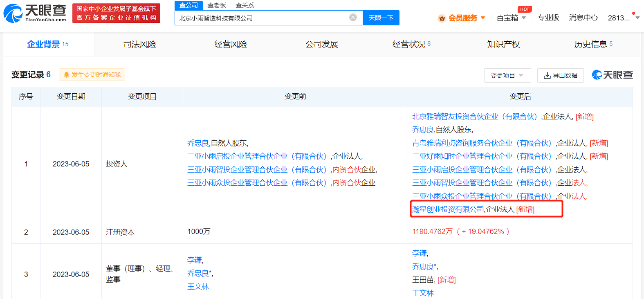Open 乔忠良 link in 变更后 investor cell

point(423,130)
